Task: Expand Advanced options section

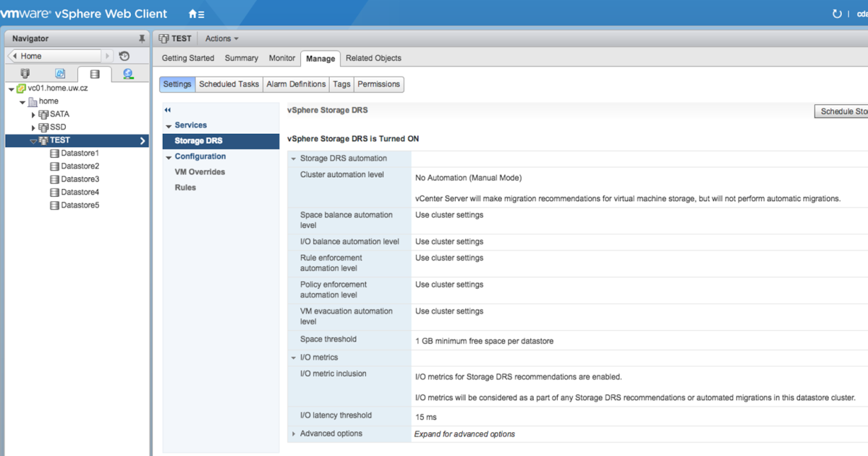Action: coord(294,434)
